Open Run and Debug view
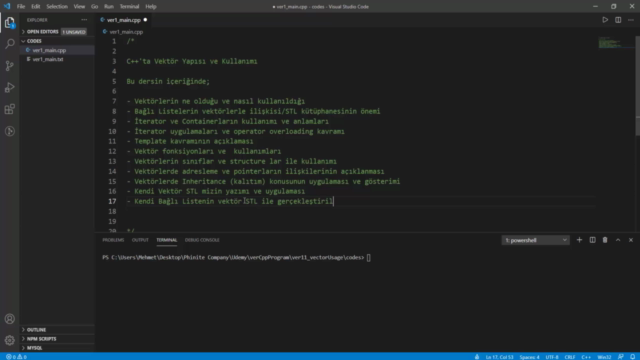The height and width of the screenshot is (360, 640). (x=9, y=87)
